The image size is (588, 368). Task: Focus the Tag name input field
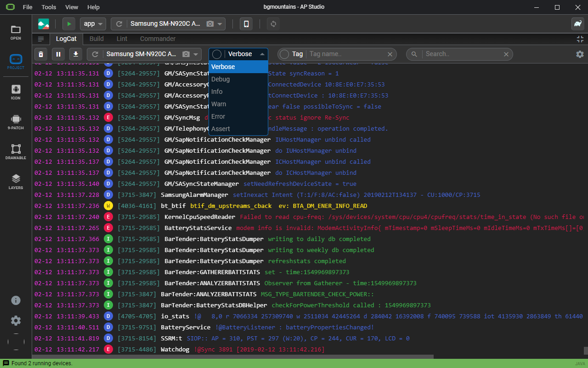click(345, 54)
